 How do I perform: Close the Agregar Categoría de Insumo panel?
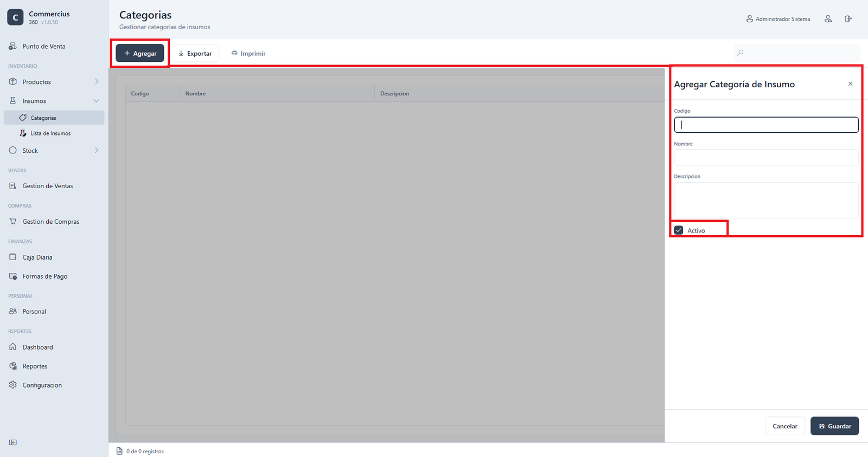pos(850,84)
